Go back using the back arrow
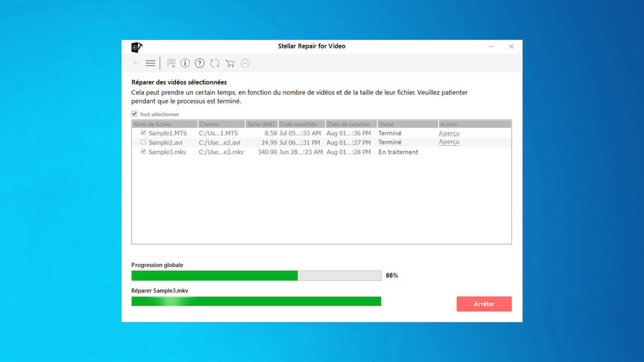644x362 pixels. coord(136,63)
